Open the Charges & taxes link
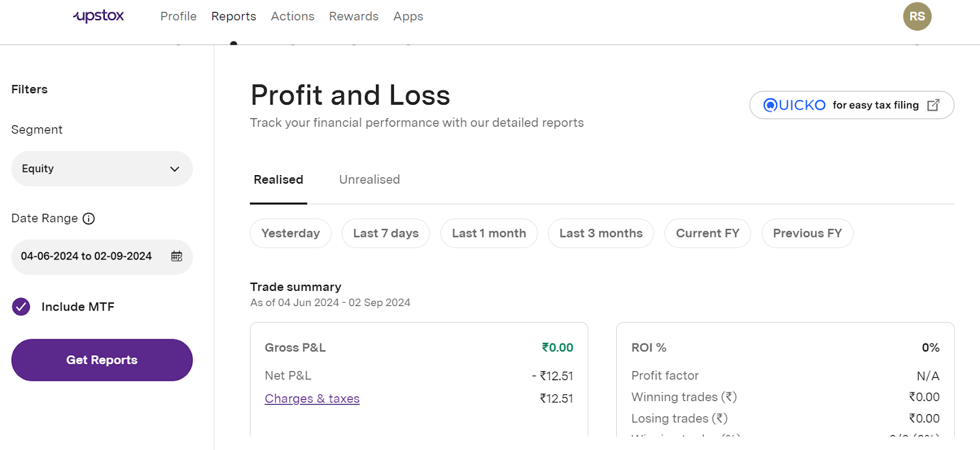Image resolution: width=980 pixels, height=450 pixels. (312, 399)
